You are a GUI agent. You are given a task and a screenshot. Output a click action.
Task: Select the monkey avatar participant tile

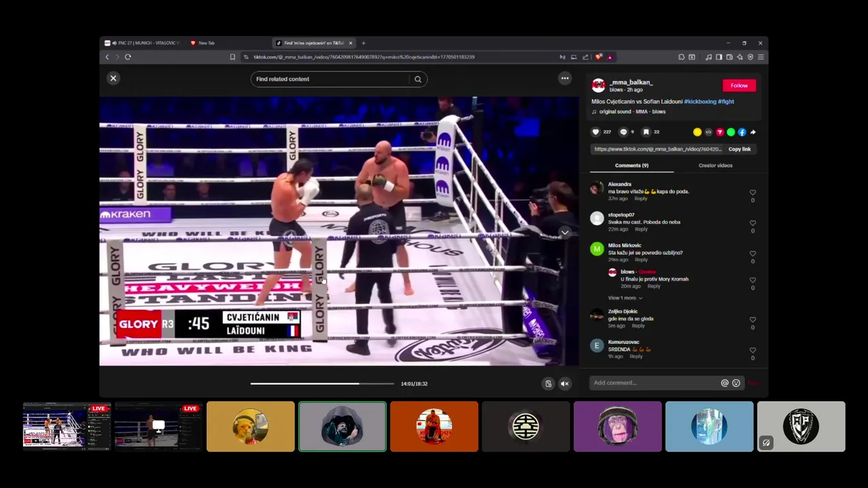[x=618, y=426]
